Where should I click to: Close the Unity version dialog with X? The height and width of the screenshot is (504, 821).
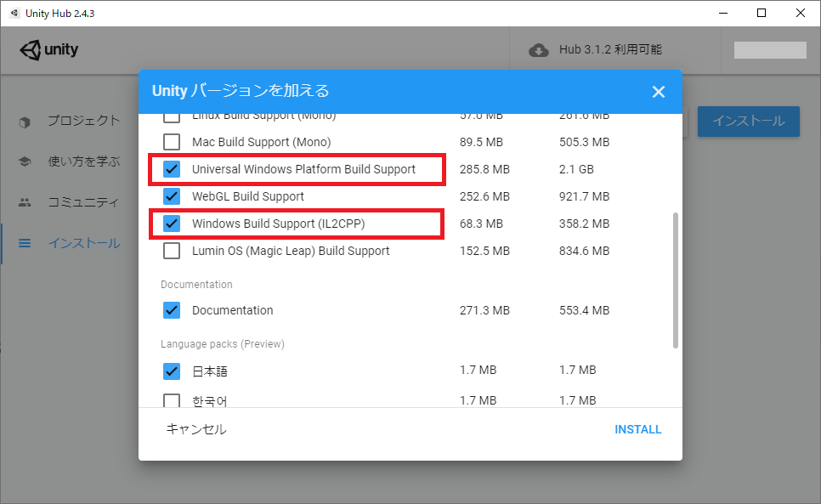pyautogui.click(x=658, y=92)
